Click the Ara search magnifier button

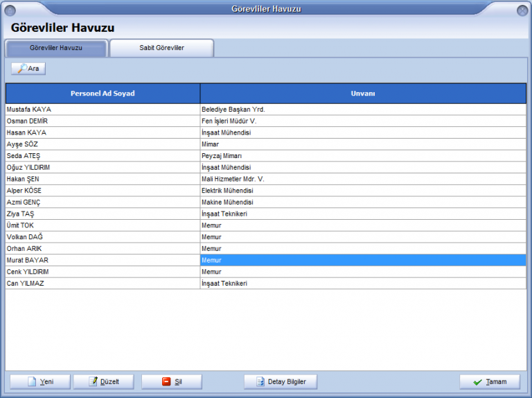28,69
